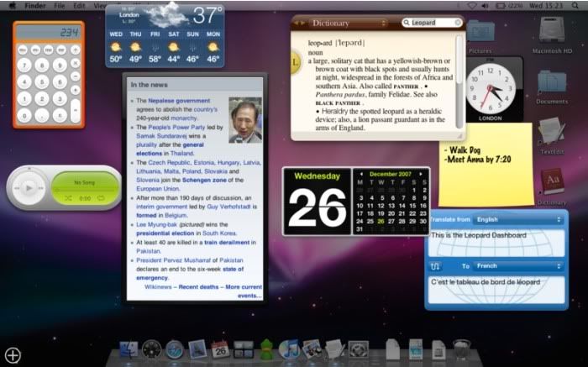Click calculator button 5
The image size is (588, 367).
tap(42, 82)
